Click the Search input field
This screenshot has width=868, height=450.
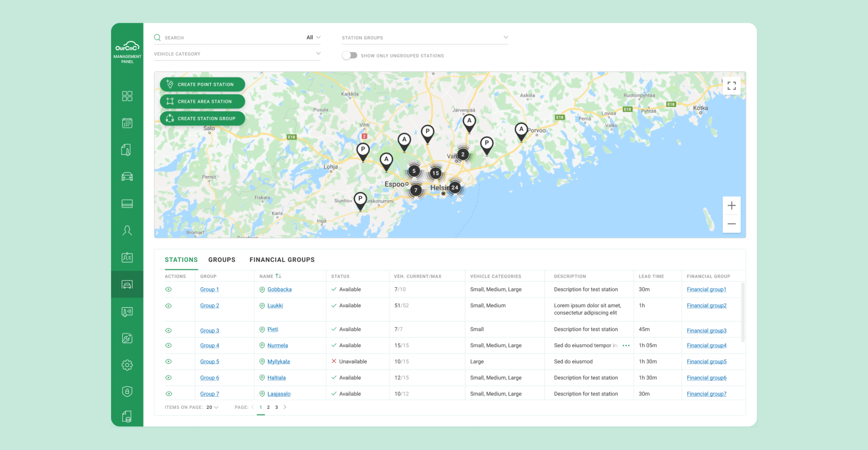(x=232, y=38)
